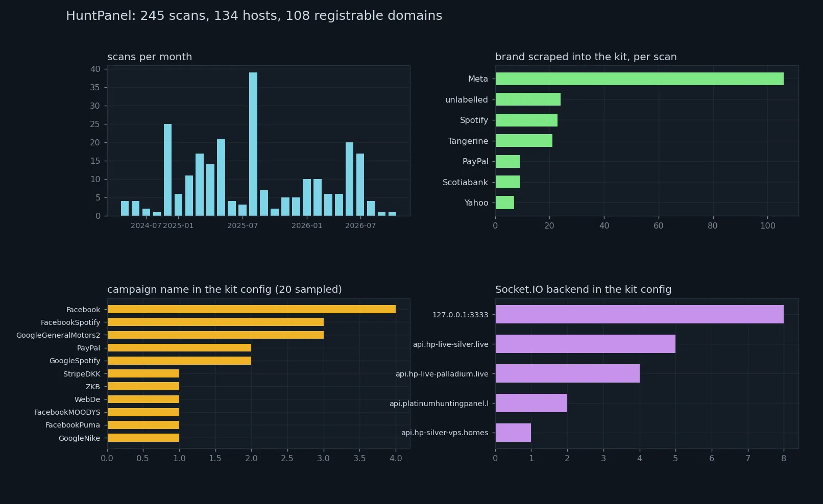
Task: Click the GoogleNike campaign bar
Action: (x=143, y=438)
